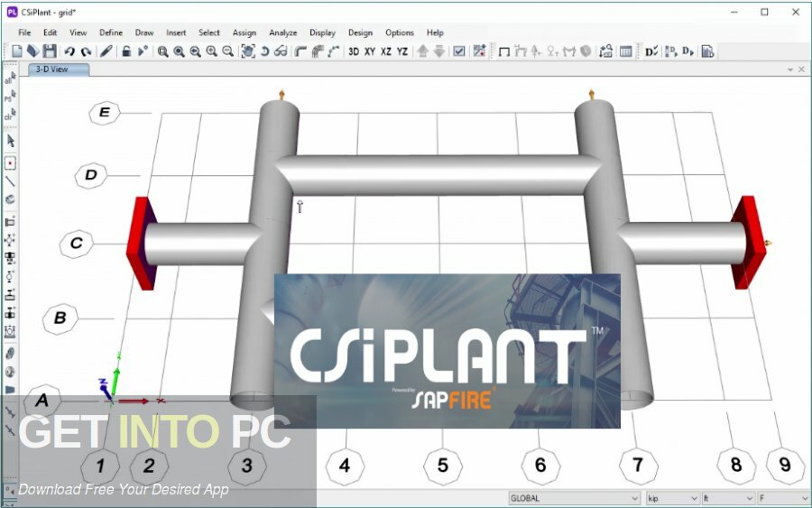Click the D with arrow design icon

pos(687,51)
